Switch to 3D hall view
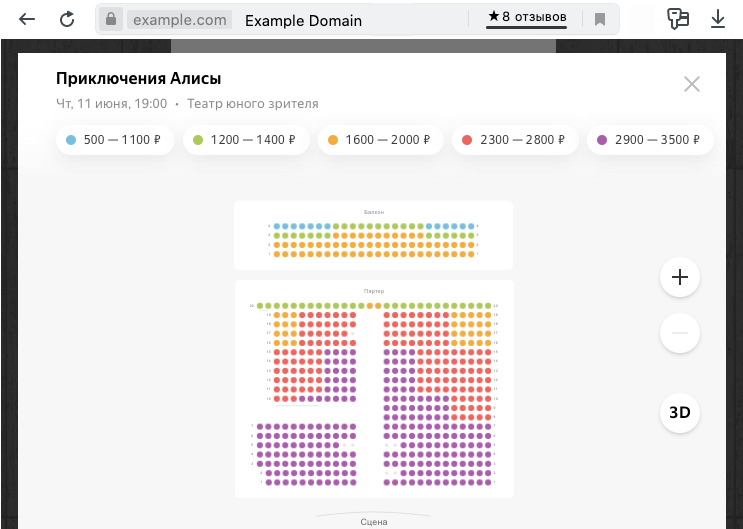Screen dimensions: 743x529 pos(680,412)
